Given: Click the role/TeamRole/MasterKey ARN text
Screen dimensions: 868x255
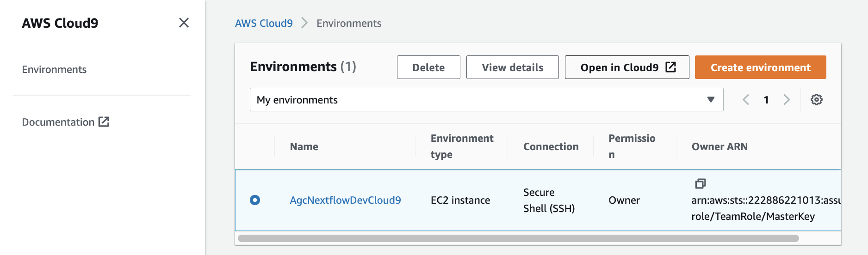Looking at the screenshot, I should (753, 216).
